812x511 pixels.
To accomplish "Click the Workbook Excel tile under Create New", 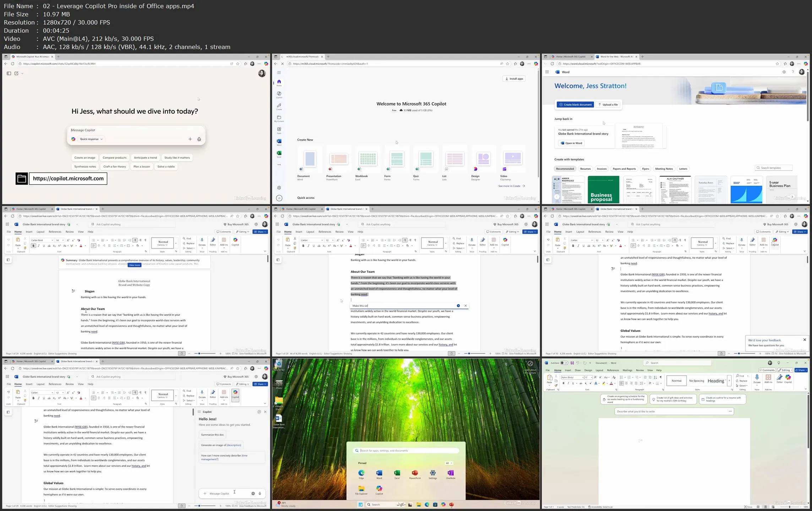I will (x=367, y=163).
